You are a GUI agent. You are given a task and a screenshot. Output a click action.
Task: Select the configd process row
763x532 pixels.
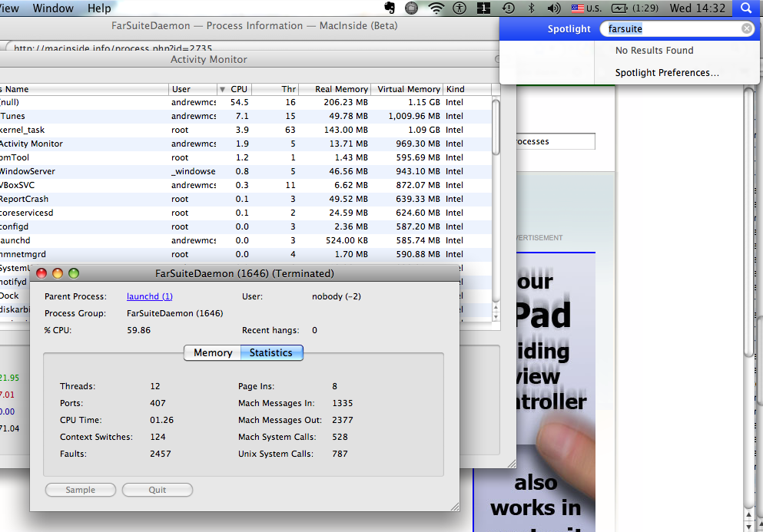tap(245, 226)
